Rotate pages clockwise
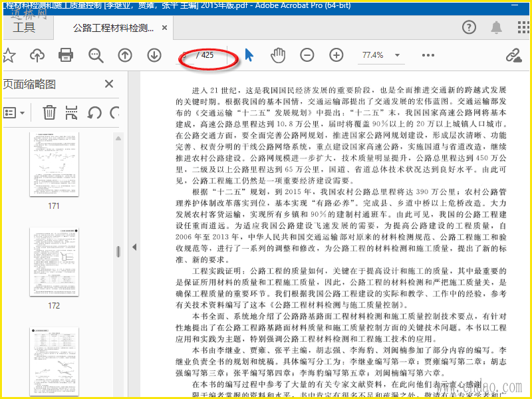The height and width of the screenshot is (399, 532). (114, 112)
